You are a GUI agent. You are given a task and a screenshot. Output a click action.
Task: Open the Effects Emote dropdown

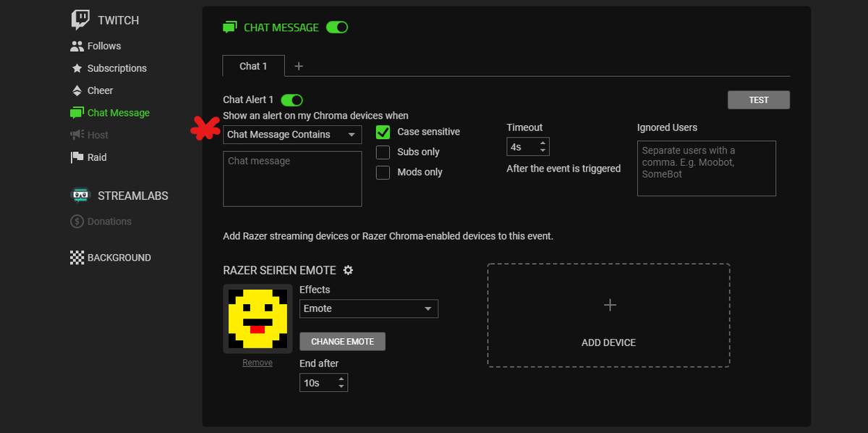click(x=369, y=308)
